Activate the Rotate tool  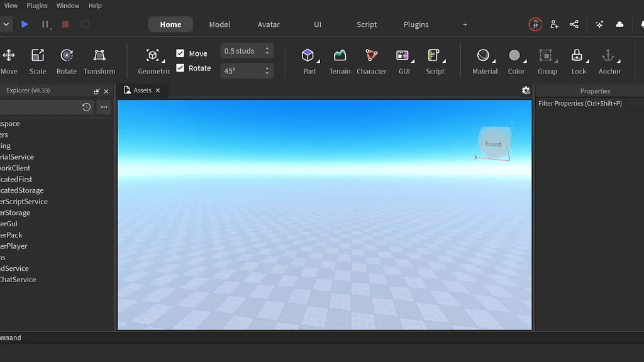tap(66, 60)
